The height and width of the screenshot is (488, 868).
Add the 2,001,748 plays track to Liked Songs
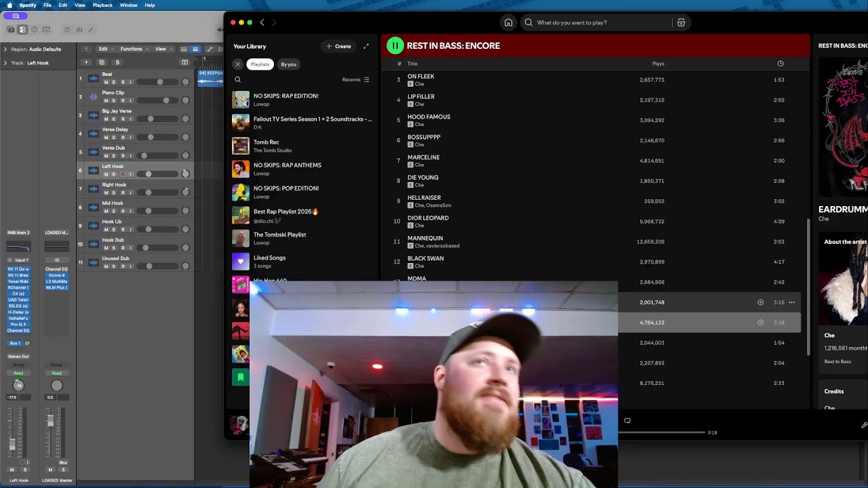click(x=760, y=302)
